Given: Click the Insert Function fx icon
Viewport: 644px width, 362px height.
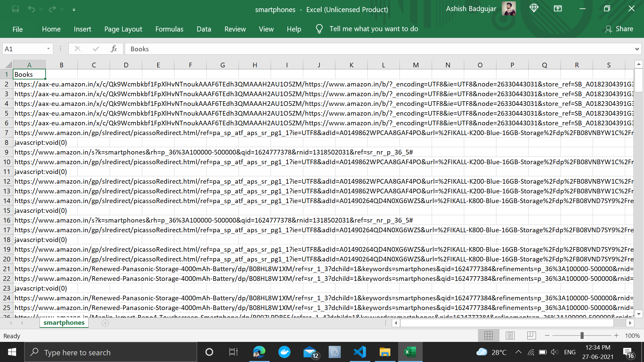Looking at the screenshot, I should coord(114,49).
